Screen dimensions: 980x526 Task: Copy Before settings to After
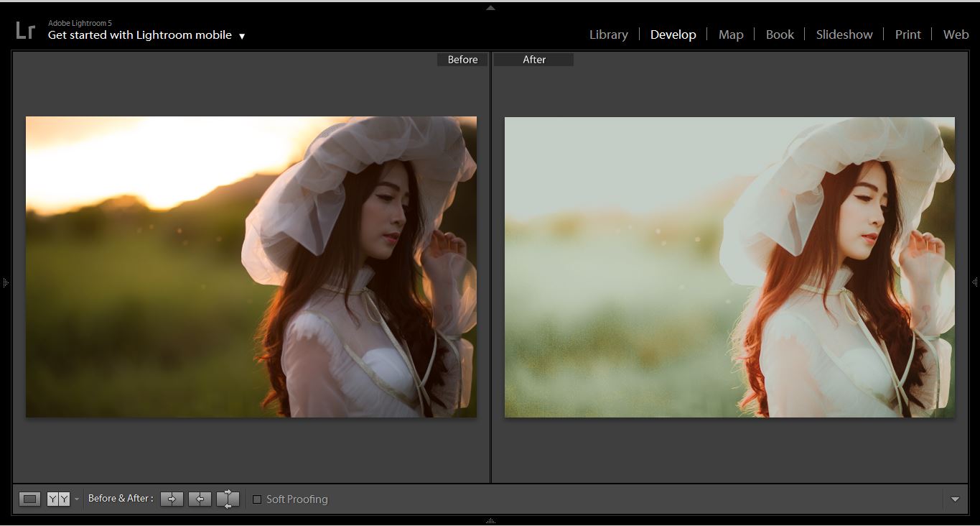[172, 499]
